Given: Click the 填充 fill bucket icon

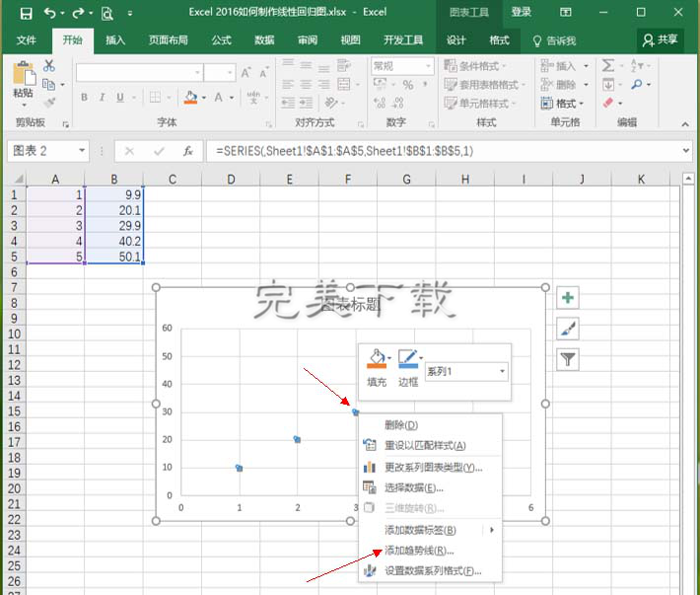Looking at the screenshot, I should 376,360.
